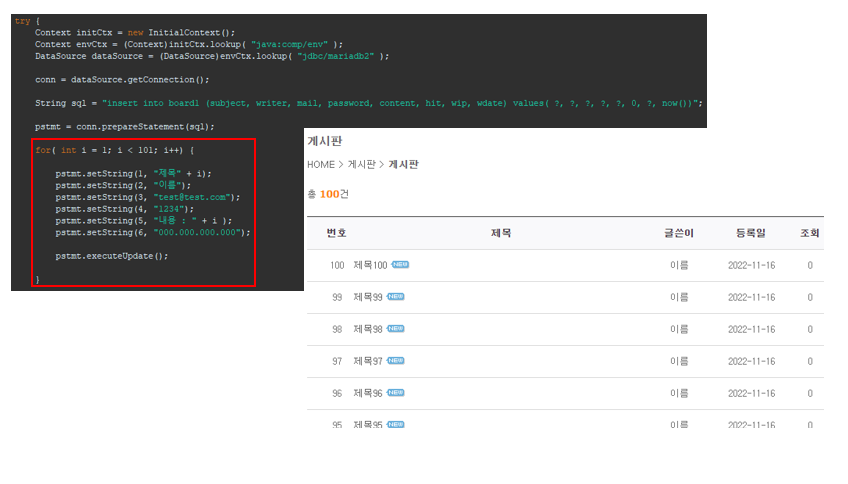Screen dimensions: 848x484
Task: Click the "jdbc/mariadb2" string in code
Action: tap(335, 56)
